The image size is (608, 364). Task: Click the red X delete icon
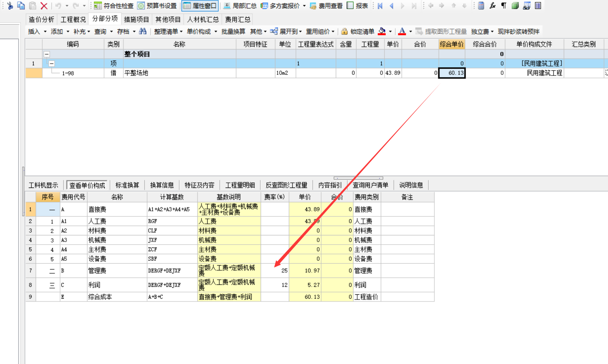point(44,6)
